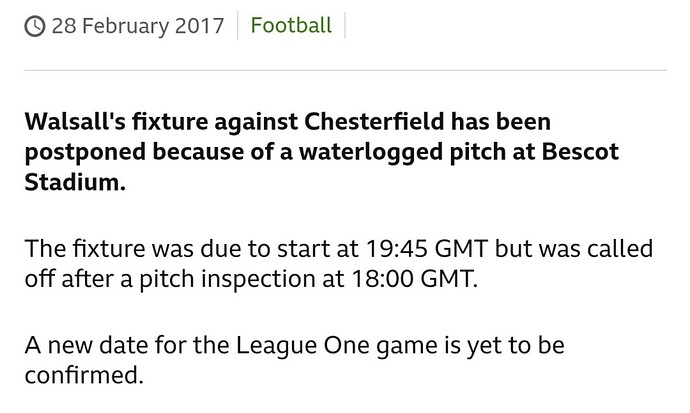Screen dimensions: 690x413
Task: Click the 18:00 inspection time text
Action: (382, 279)
